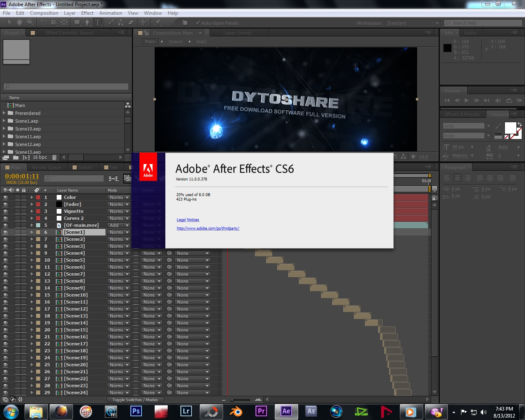Select the Pen tool
This screenshot has height=420, width=525.
[x=87, y=22]
